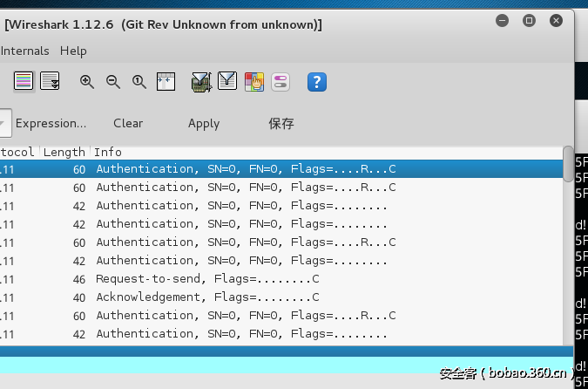
Task: Apply the display filter
Action: point(204,124)
